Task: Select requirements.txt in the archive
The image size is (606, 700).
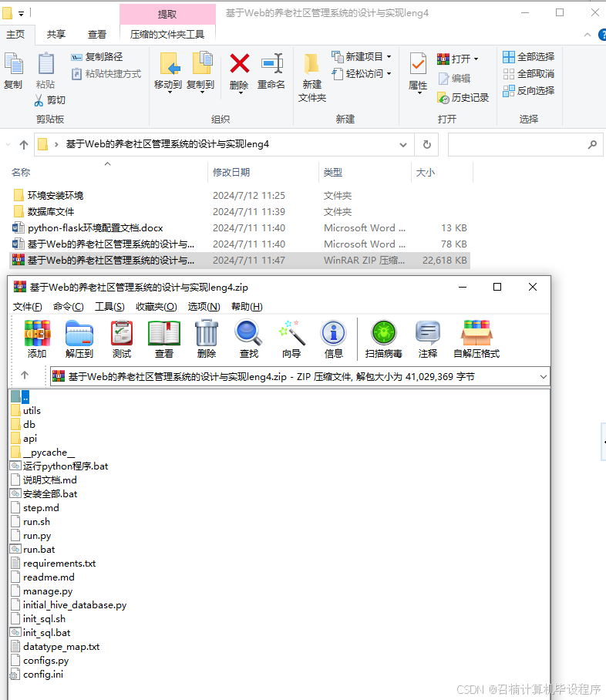Action: 54,564
